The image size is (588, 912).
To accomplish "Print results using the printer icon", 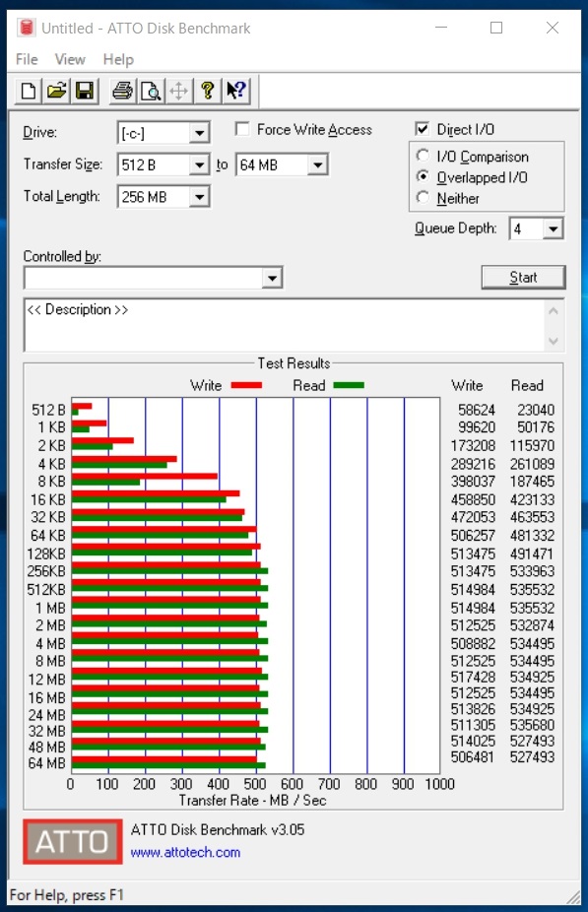I will [123, 92].
